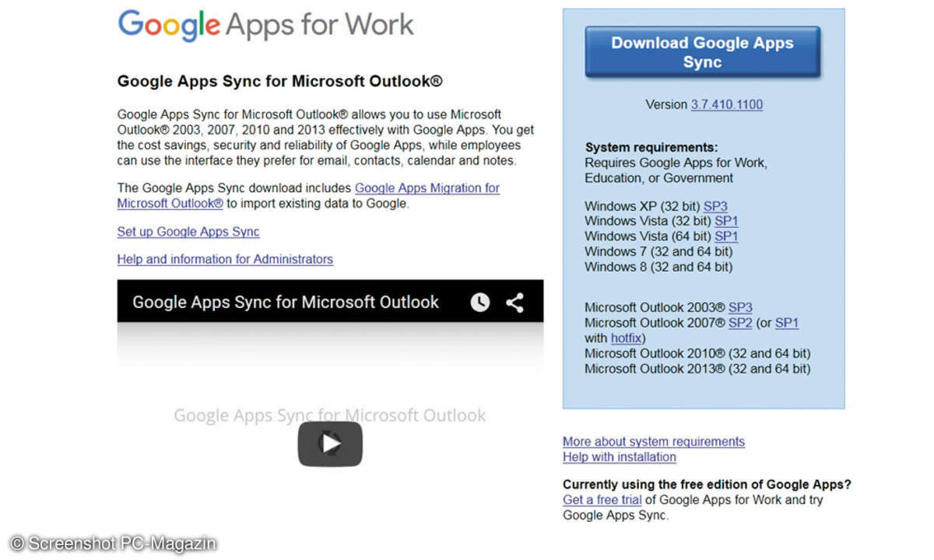Screen dimensions: 934x560
Task: Click SP1 link for Windows Vista 32 bit
Action: 726,221
